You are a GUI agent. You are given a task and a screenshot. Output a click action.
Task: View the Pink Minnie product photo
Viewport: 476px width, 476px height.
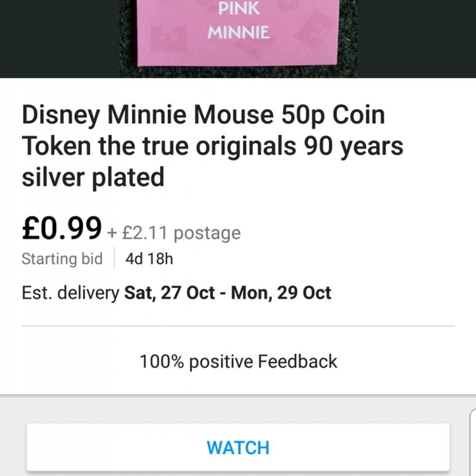click(x=238, y=37)
